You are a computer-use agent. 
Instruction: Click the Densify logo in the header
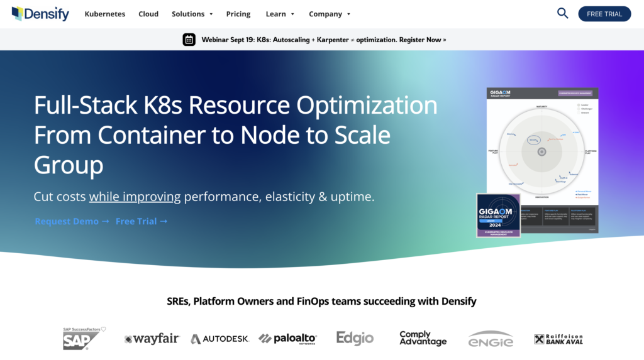pos(40,14)
